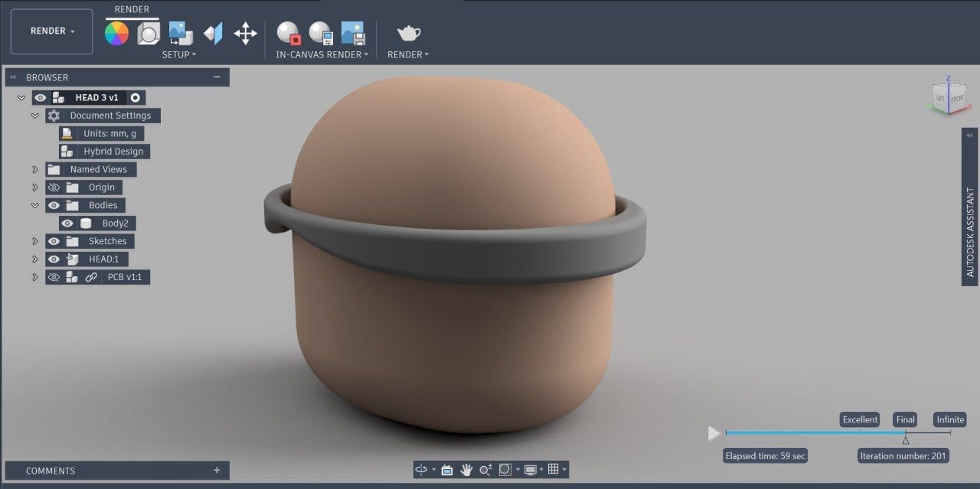The width and height of the screenshot is (980, 489).
Task: Select the Zoom magnifier tool
Action: pos(485,469)
